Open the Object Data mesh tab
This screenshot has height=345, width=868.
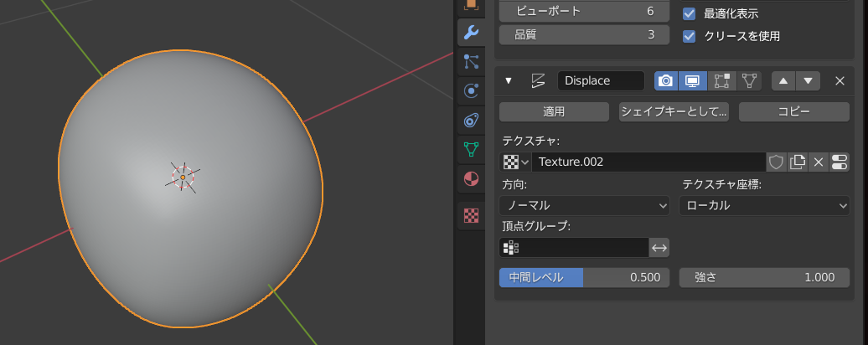click(471, 149)
